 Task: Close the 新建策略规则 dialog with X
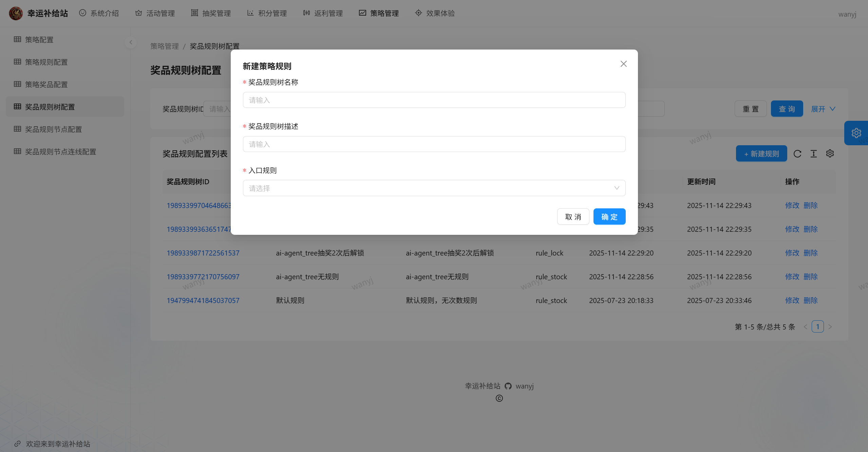click(623, 64)
